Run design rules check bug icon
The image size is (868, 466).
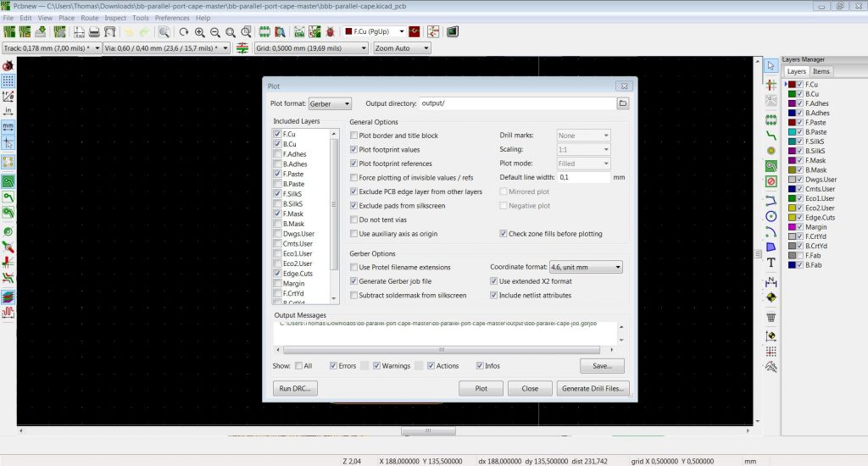[x=330, y=32]
